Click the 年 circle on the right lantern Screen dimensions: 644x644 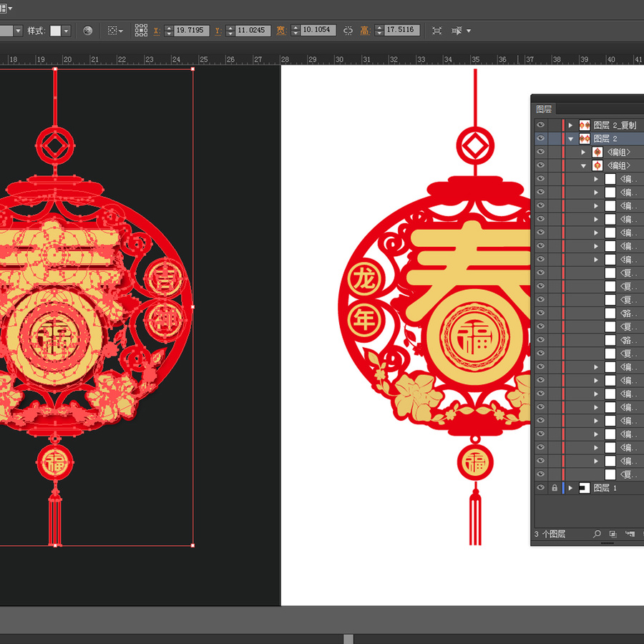[363, 321]
